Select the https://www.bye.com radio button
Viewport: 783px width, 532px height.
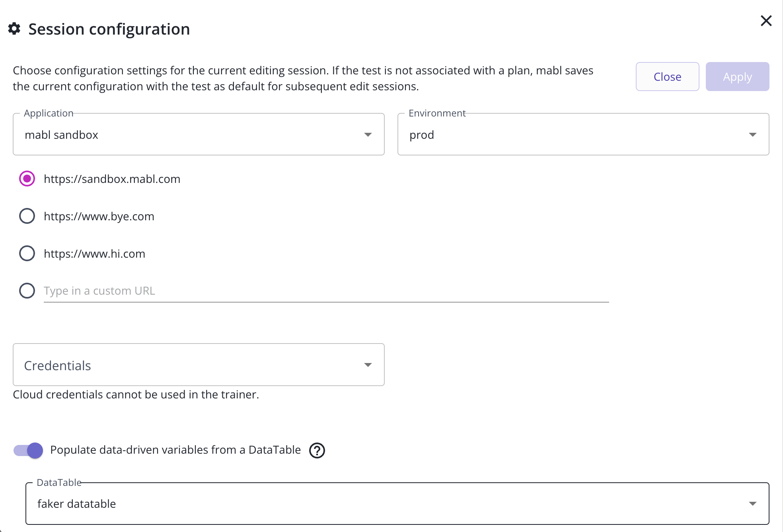point(27,216)
